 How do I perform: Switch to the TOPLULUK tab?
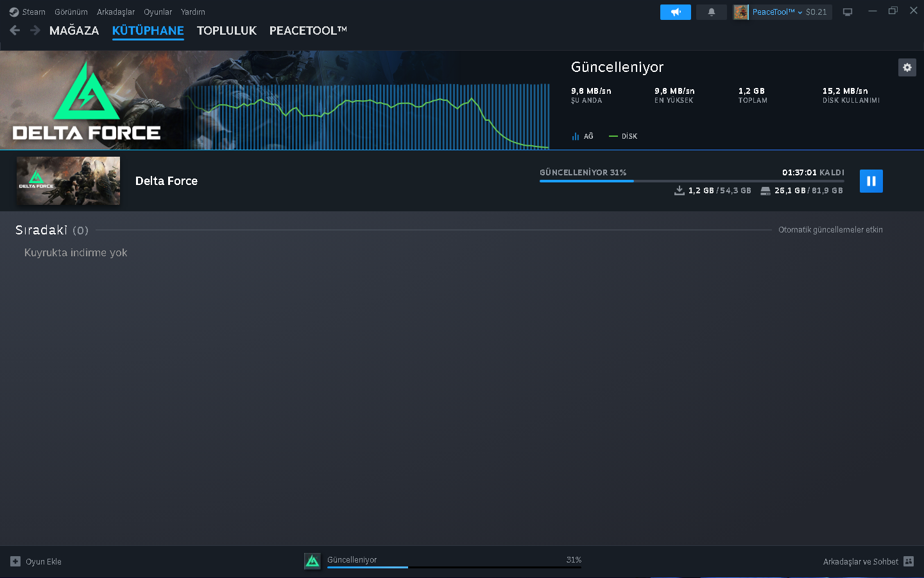click(x=227, y=31)
